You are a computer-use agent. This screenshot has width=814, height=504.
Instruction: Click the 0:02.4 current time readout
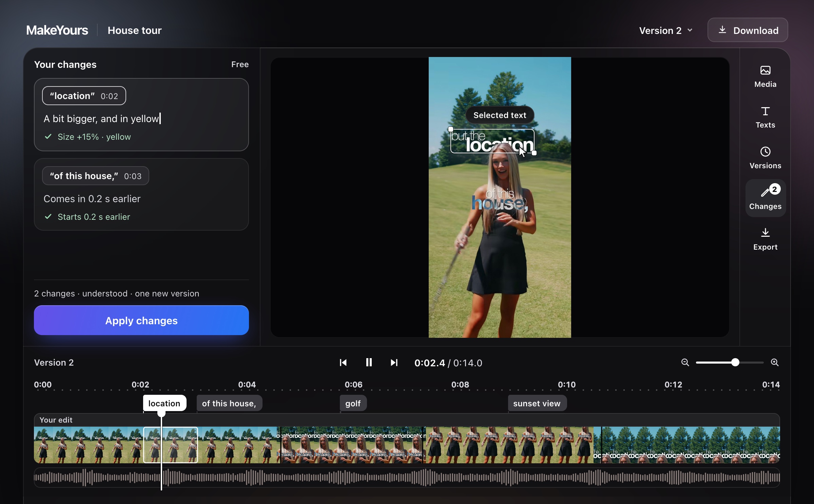430,363
